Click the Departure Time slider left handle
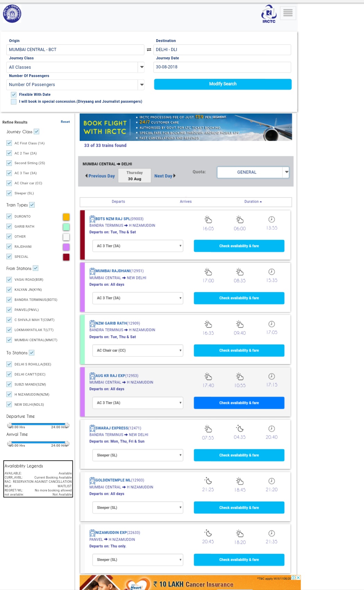 (10, 425)
